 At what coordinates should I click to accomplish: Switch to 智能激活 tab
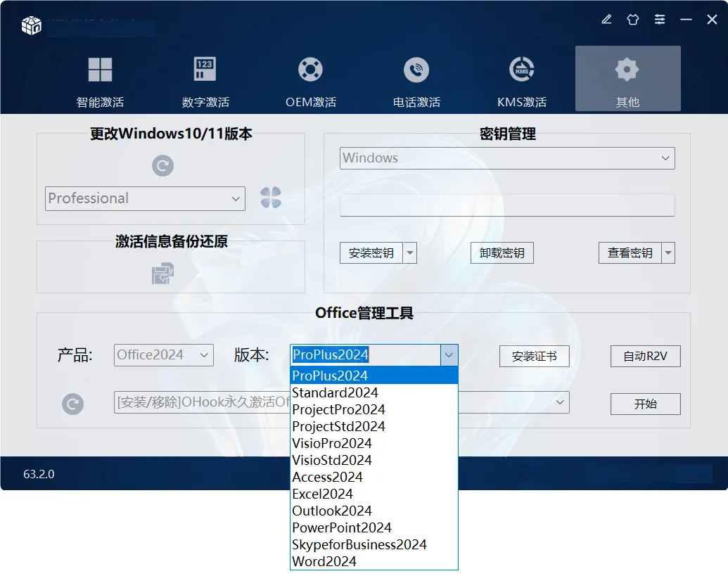pyautogui.click(x=101, y=82)
